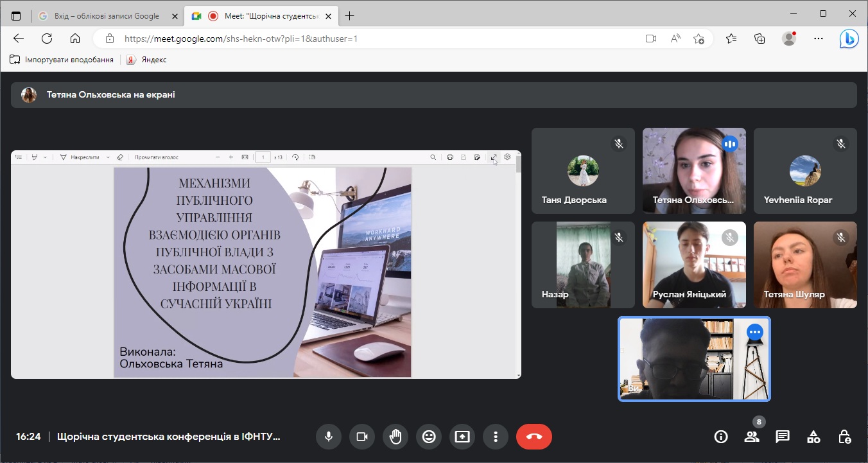Click the present screen button
This screenshot has width=868, height=463.
(x=462, y=437)
